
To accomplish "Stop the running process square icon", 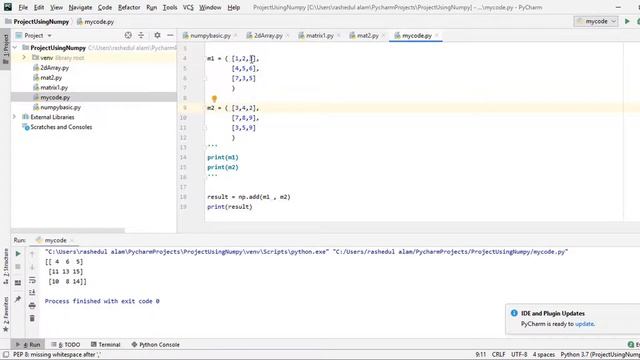I will pos(18,267).
